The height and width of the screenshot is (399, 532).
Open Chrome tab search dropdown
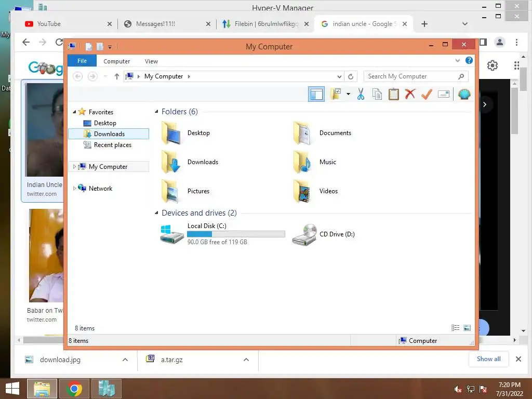(465, 24)
